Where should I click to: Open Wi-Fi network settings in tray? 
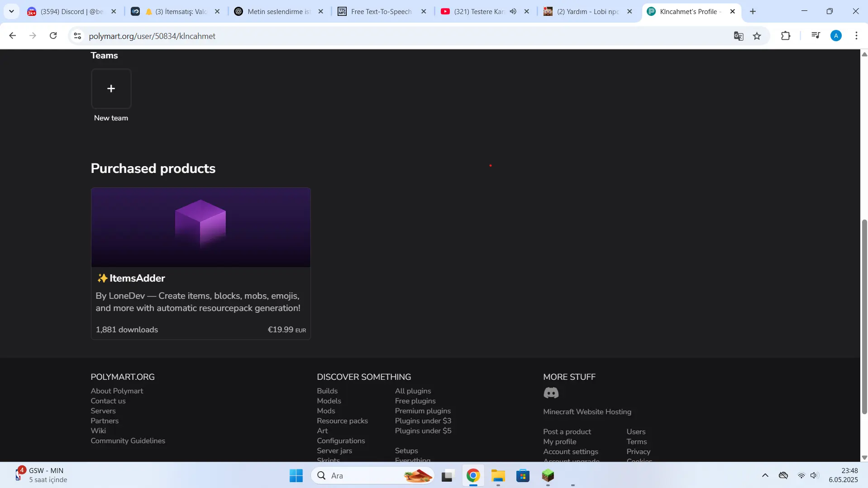pyautogui.click(x=801, y=475)
